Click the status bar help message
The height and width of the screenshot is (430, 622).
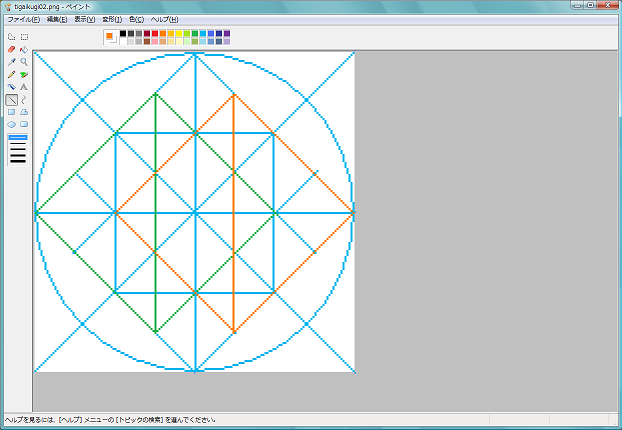(x=111, y=420)
